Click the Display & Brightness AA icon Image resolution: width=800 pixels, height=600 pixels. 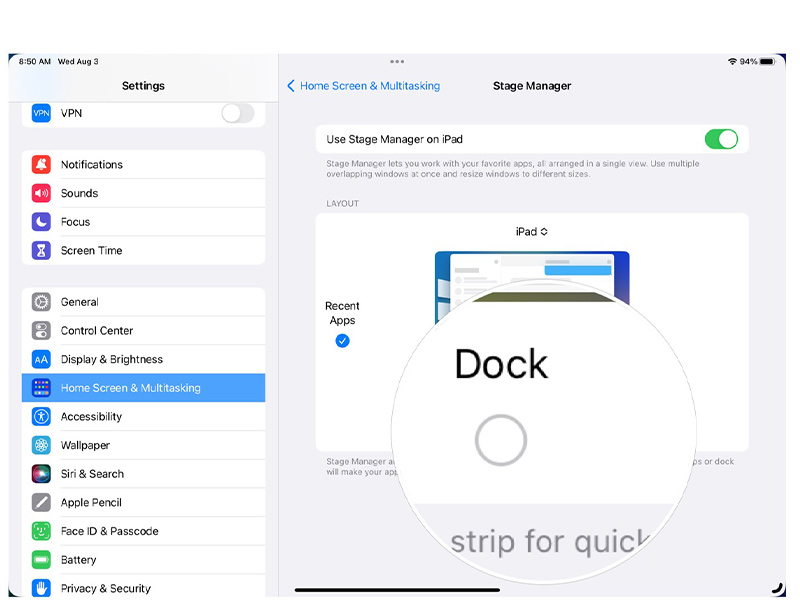click(x=41, y=359)
